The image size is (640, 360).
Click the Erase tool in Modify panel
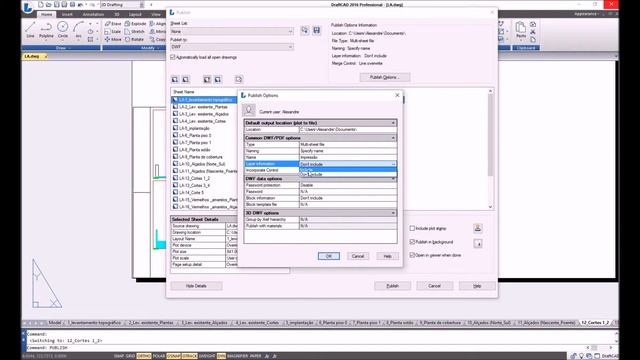[113, 24]
